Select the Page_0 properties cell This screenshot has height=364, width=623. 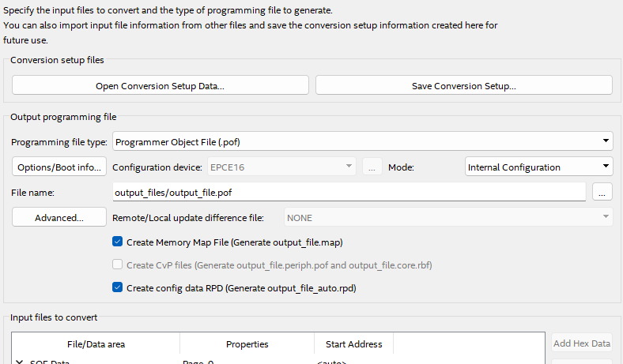tap(198, 362)
